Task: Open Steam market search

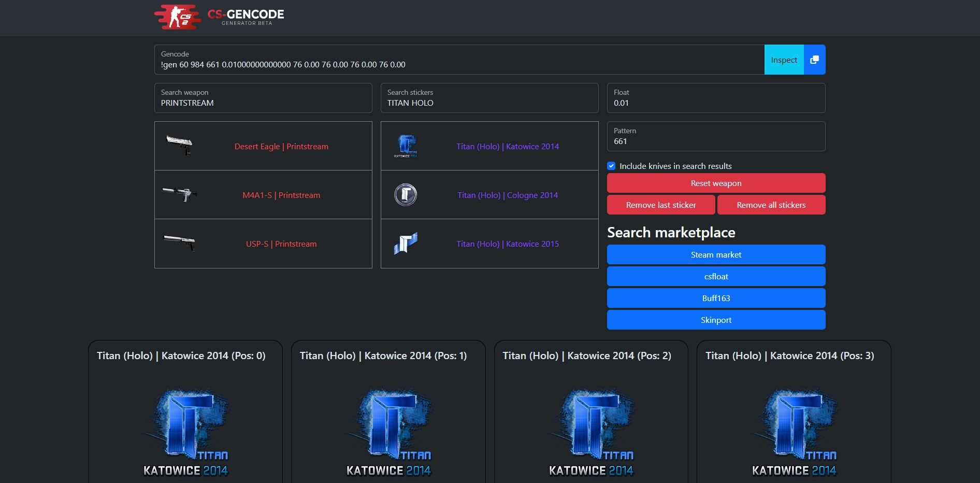Action: [716, 254]
